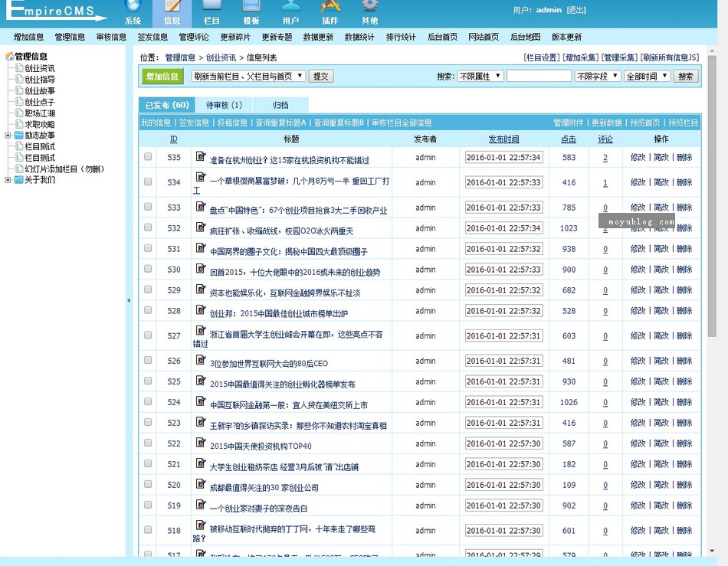Click the EmpireCMS logo

56,11
